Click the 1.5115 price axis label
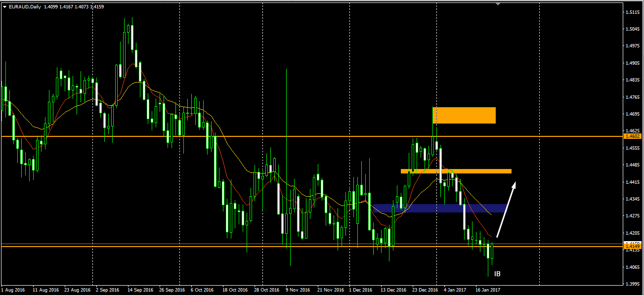Screen dimensions: 644x295 point(632,12)
